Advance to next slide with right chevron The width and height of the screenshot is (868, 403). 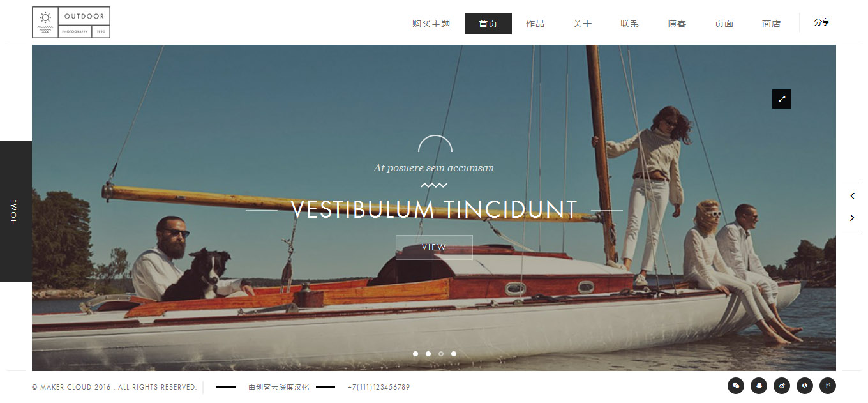pyautogui.click(x=852, y=218)
